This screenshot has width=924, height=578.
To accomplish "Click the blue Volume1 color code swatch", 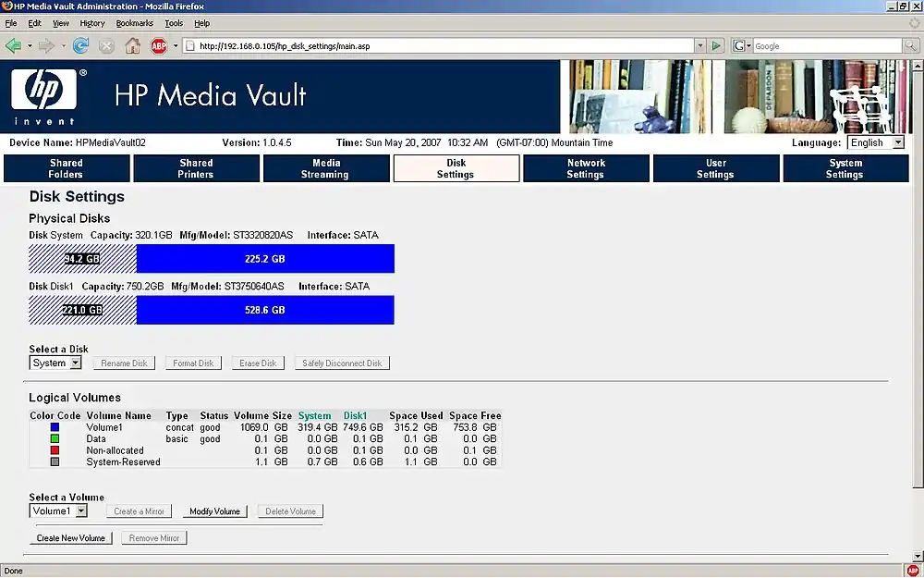I will [55, 428].
